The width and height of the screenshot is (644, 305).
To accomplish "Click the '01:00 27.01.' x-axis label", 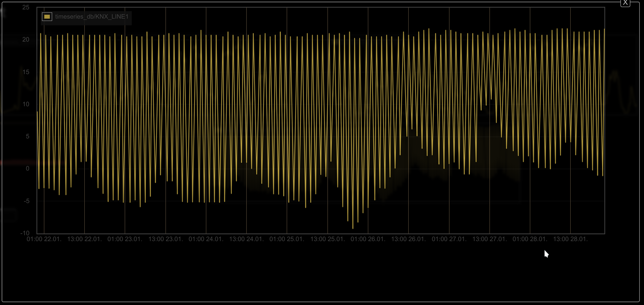I will coord(449,239).
